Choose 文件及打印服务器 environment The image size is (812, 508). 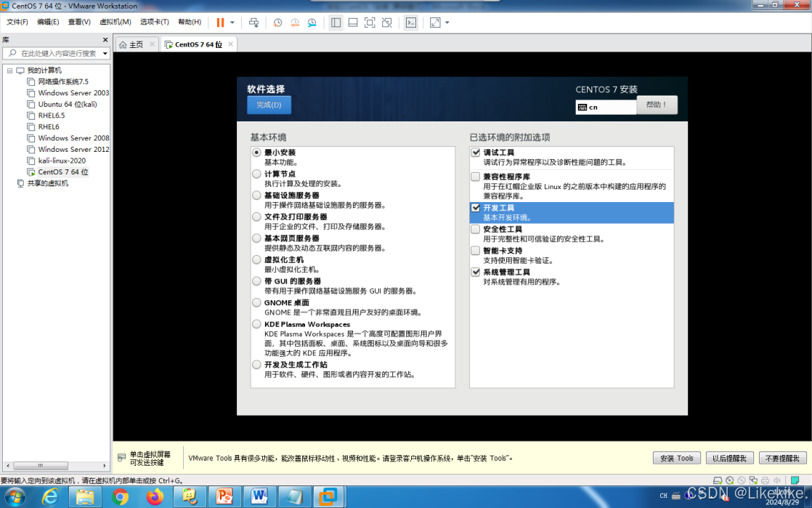coord(256,217)
